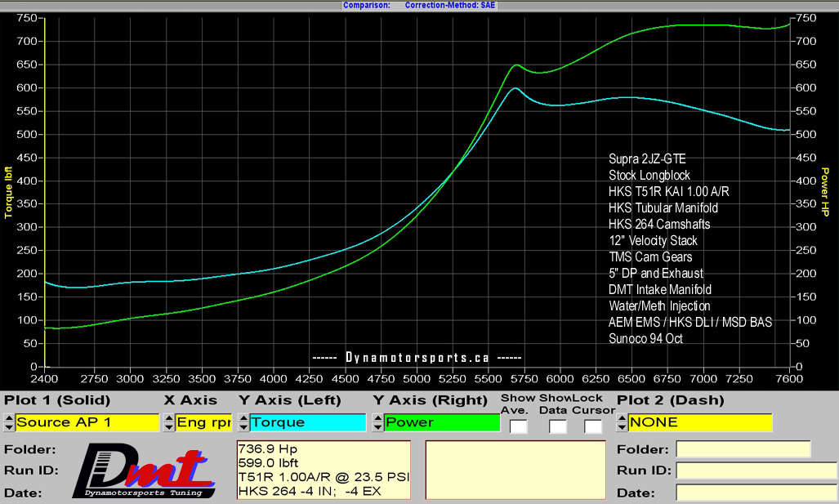Click the Correction-Method: SAE title text

tap(450, 6)
